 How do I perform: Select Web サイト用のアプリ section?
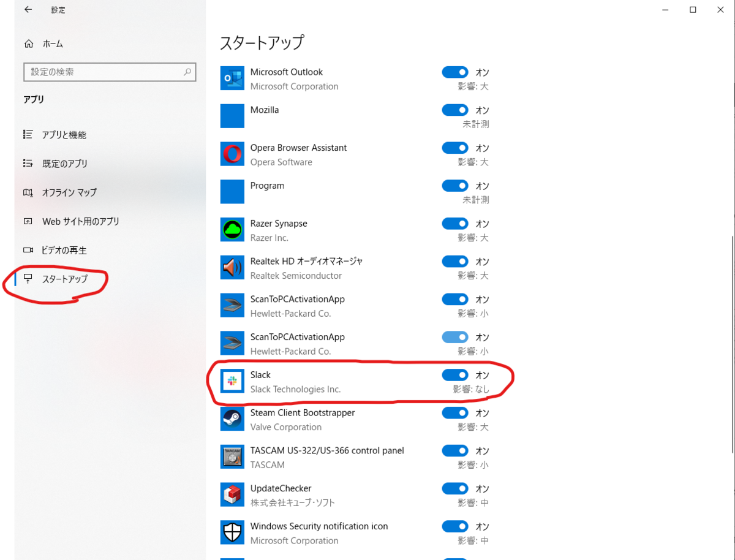pyautogui.click(x=81, y=221)
